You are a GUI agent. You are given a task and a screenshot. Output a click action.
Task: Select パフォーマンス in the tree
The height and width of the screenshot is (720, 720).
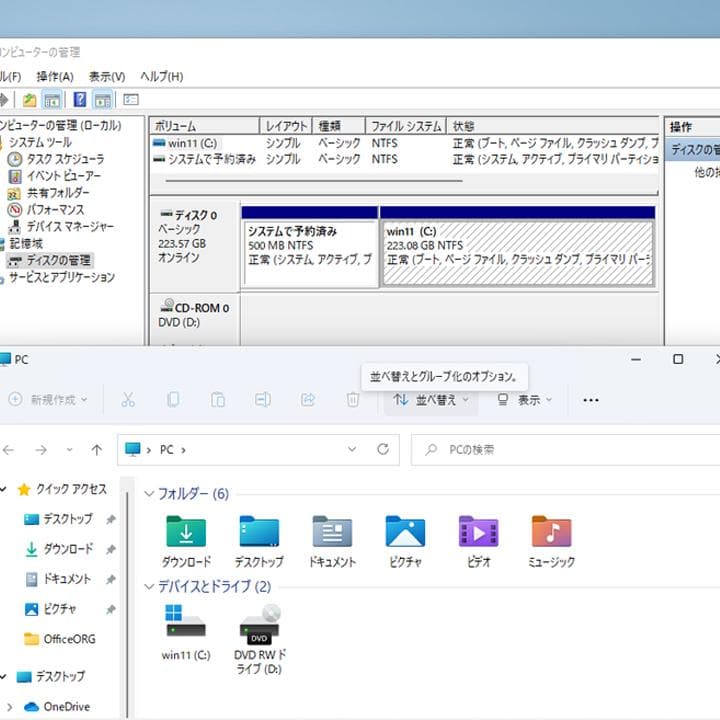(x=55, y=210)
